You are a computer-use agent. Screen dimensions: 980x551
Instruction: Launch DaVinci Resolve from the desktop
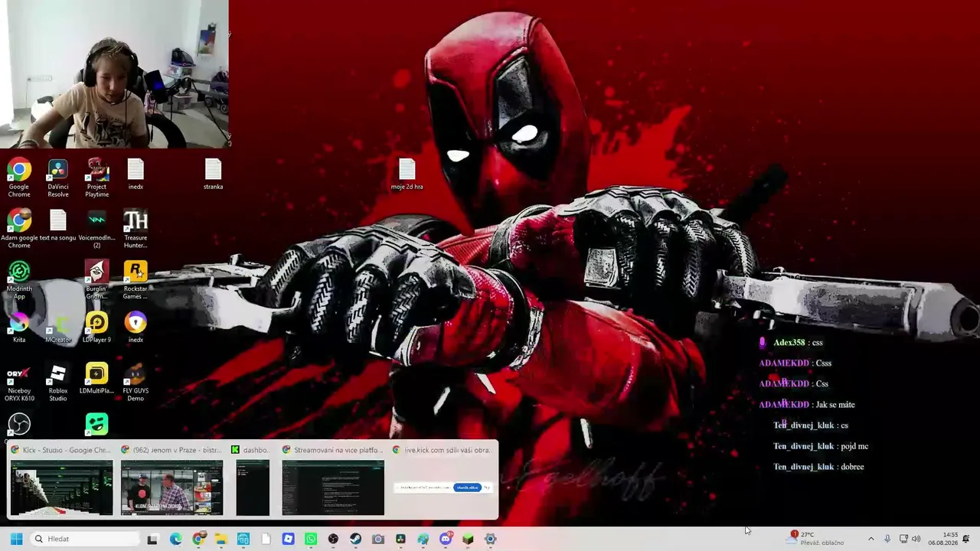coord(58,178)
